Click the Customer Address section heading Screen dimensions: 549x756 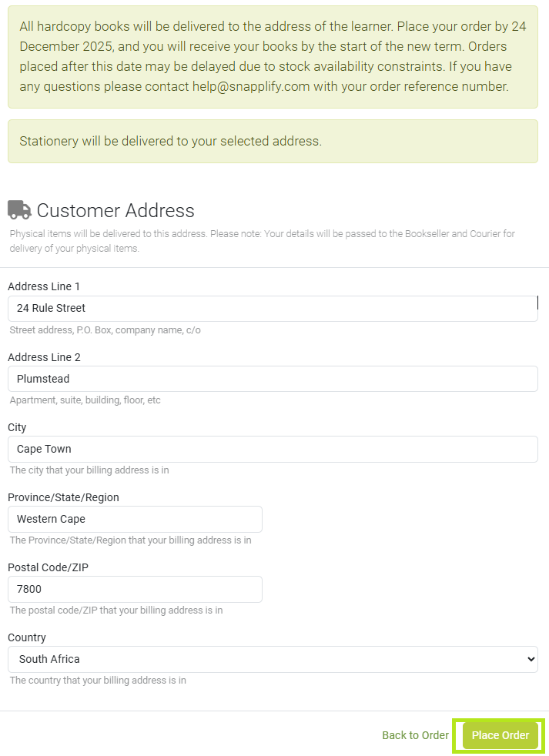[x=115, y=210]
